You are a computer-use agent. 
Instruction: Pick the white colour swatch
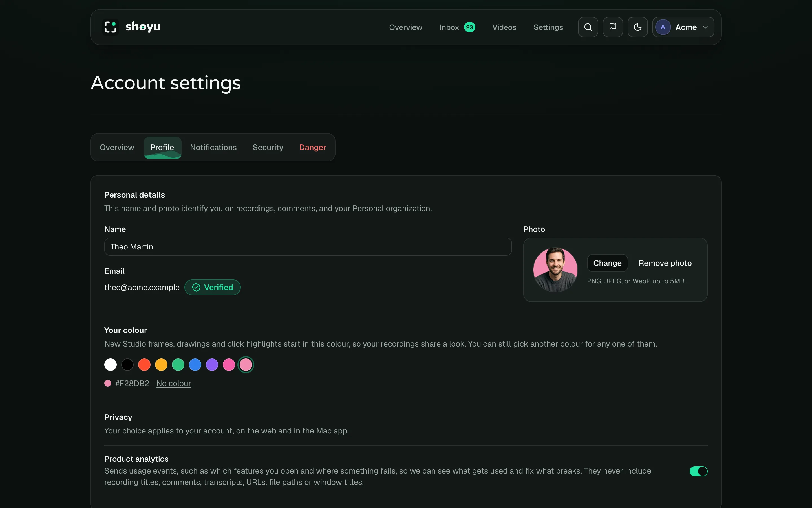click(111, 365)
